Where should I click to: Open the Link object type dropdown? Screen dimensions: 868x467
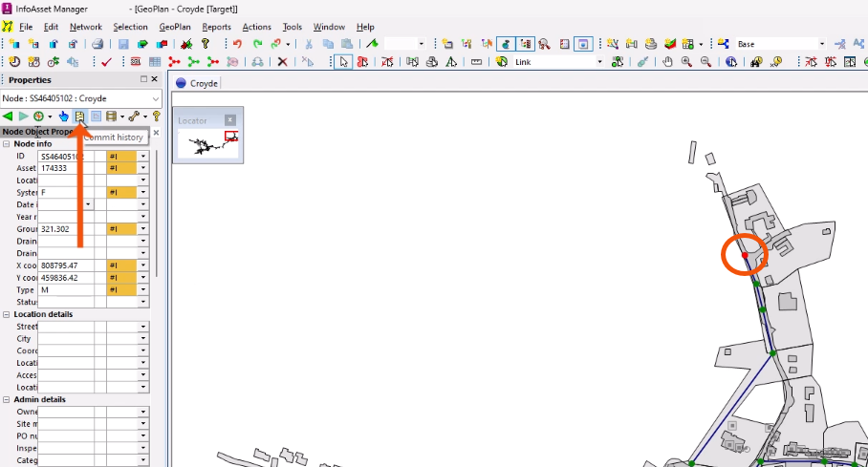click(599, 62)
